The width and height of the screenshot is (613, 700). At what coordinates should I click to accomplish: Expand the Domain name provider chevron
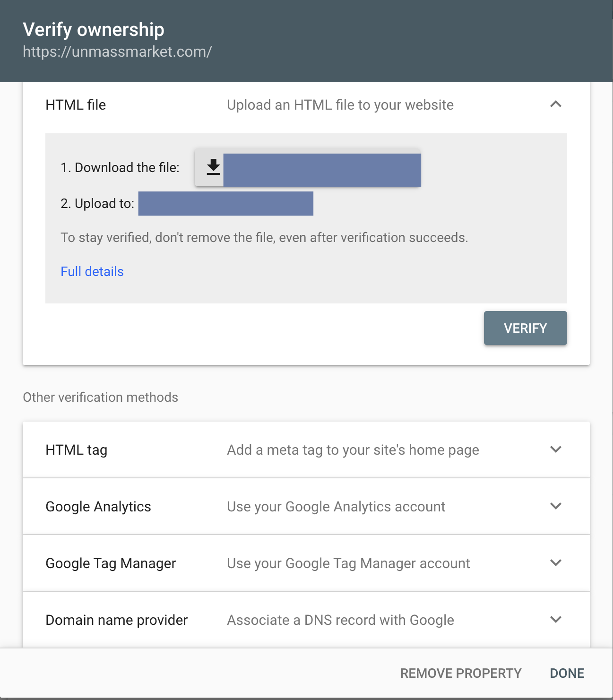point(556,619)
